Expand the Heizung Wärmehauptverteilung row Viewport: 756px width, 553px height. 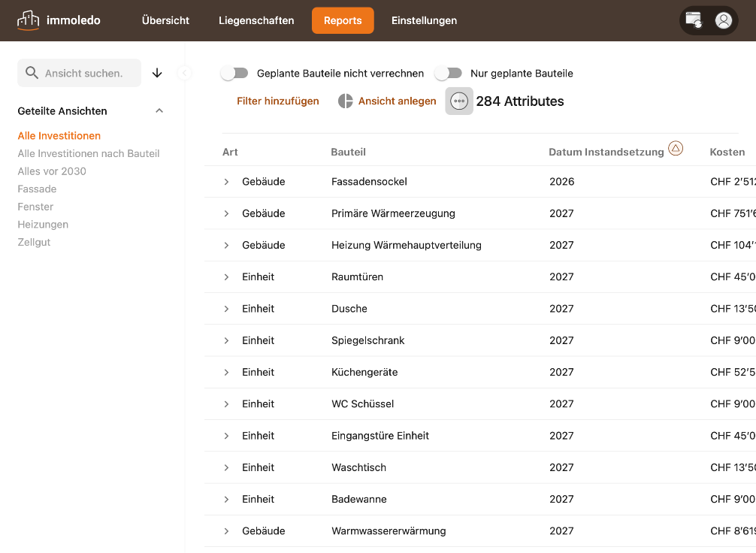coord(226,246)
